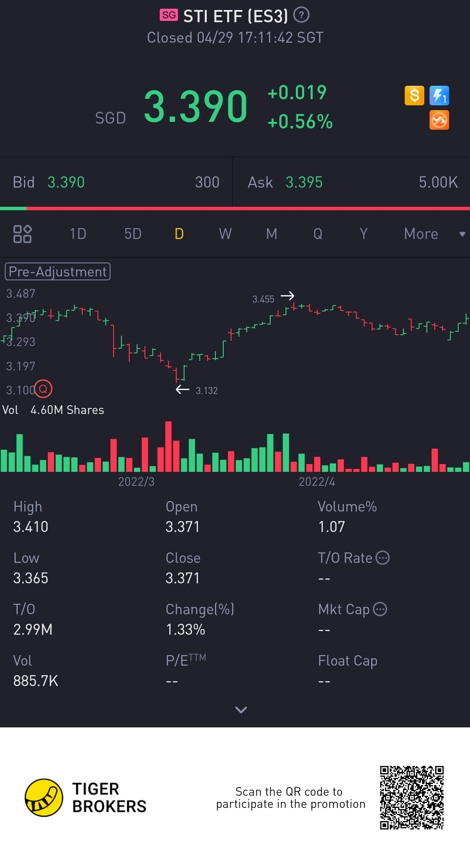Tap the promotion QR code
The image size is (470, 868).
pyautogui.click(x=412, y=797)
